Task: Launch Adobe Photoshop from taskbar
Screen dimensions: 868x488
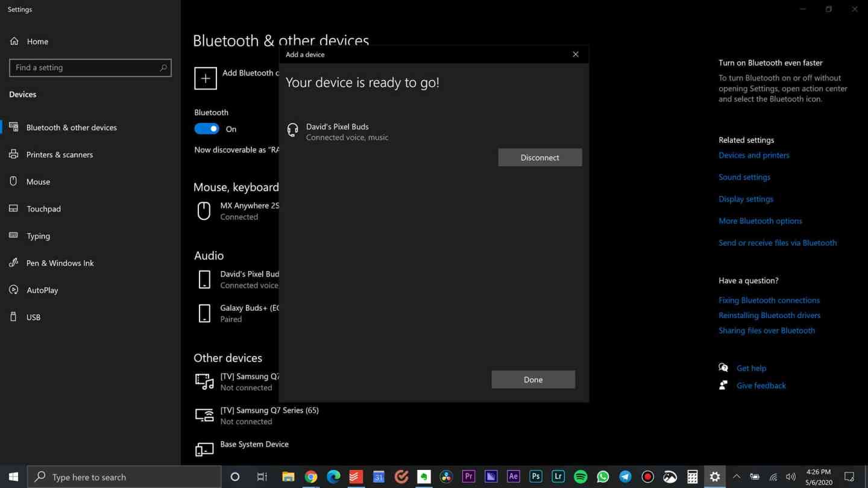Action: click(x=535, y=477)
